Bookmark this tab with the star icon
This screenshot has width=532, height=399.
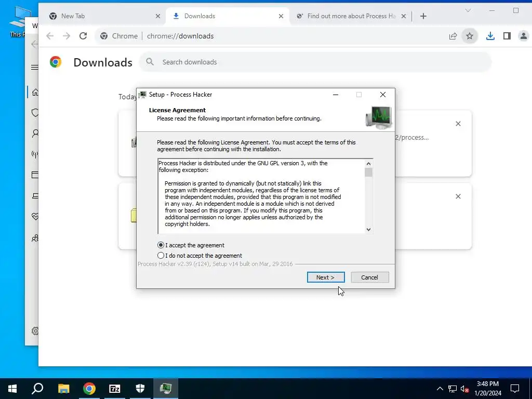tap(470, 36)
